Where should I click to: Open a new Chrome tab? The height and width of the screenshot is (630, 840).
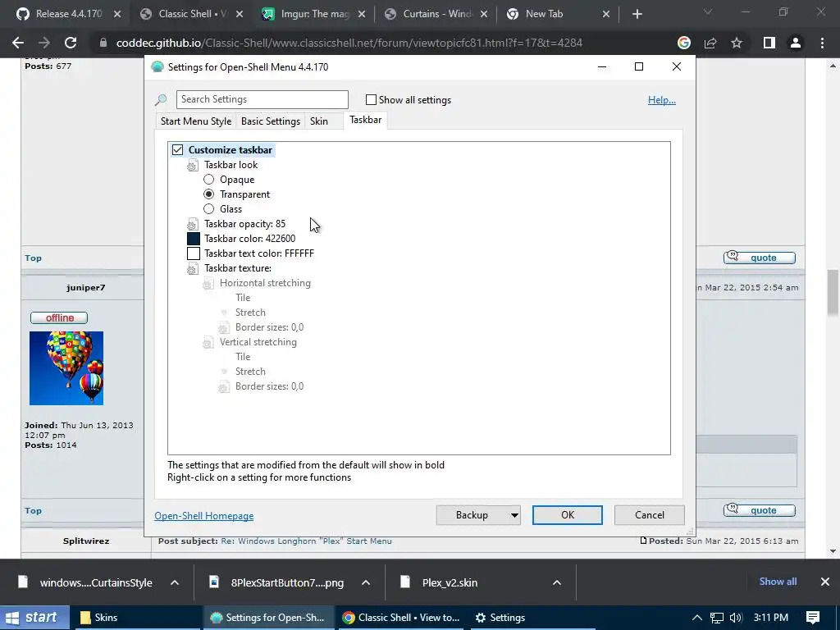[x=637, y=15]
